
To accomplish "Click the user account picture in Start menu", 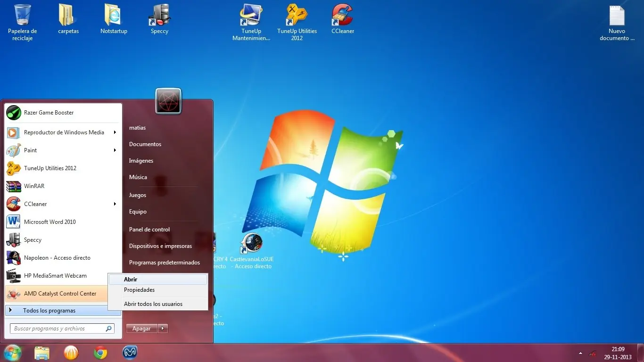I will coord(168,101).
